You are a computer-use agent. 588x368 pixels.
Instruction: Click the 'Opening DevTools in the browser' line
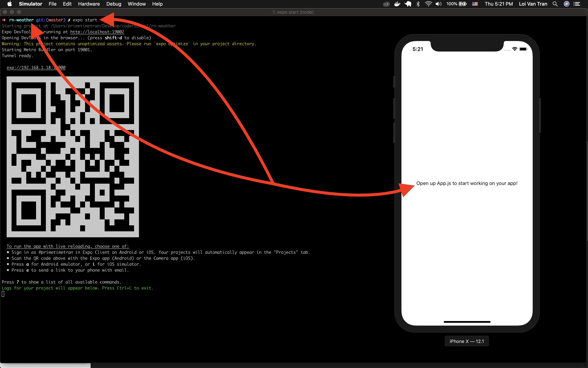[76, 38]
